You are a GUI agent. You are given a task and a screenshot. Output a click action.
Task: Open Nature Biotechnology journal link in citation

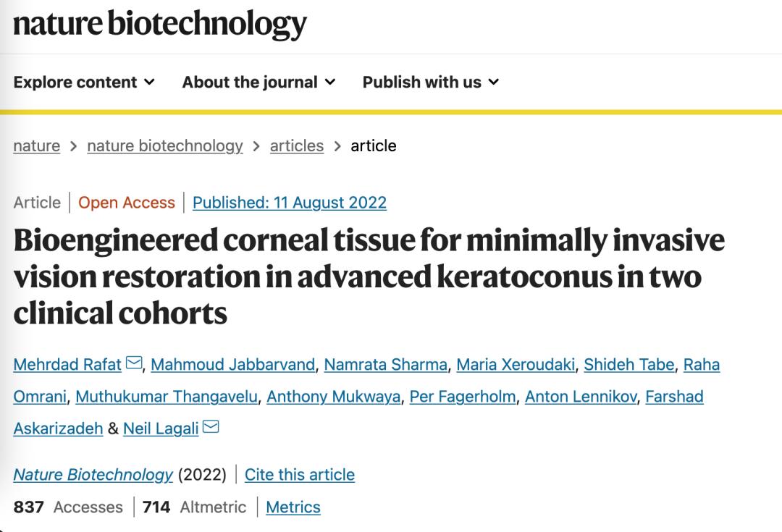tap(93, 474)
